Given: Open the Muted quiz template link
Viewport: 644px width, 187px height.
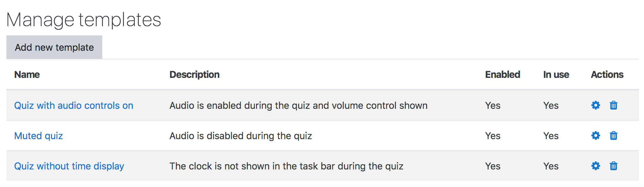Looking at the screenshot, I should [39, 136].
